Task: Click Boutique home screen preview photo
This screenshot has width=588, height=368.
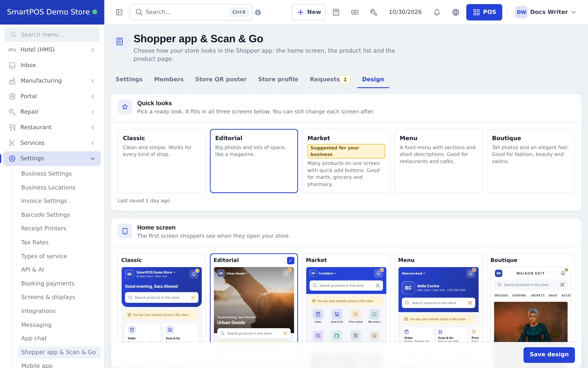Action: click(x=531, y=322)
